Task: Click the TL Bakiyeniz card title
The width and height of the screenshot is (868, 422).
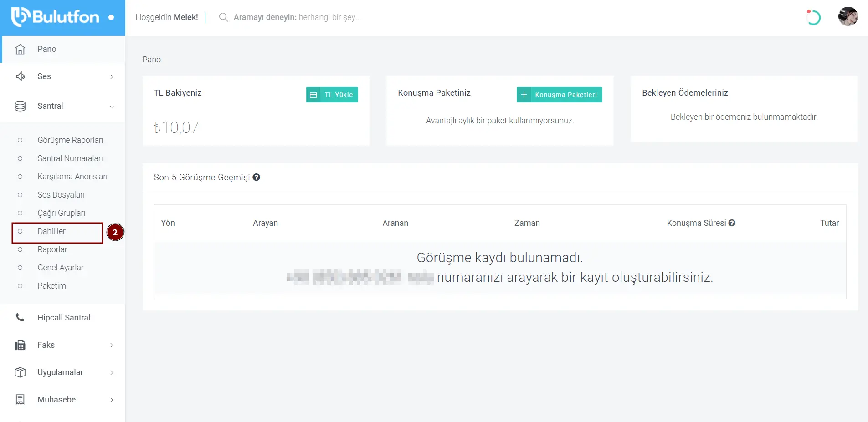Action: pyautogui.click(x=178, y=93)
